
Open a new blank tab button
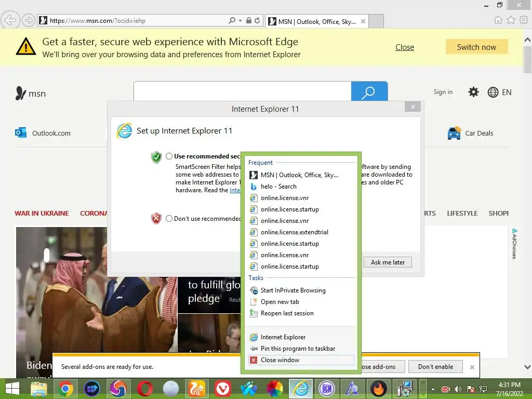coord(376,21)
